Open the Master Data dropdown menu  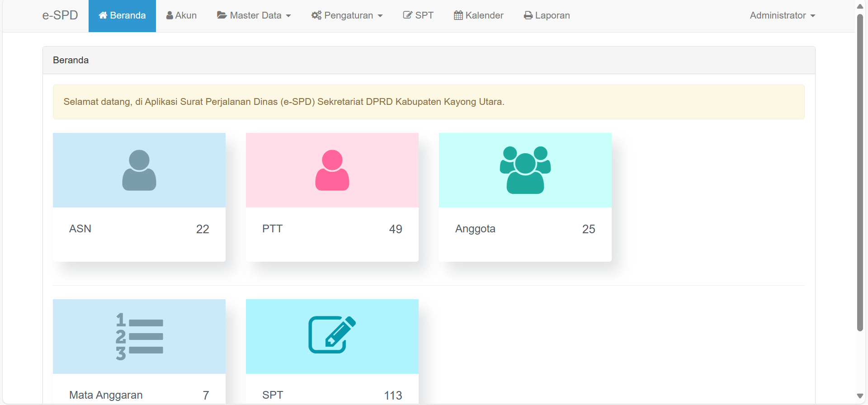click(x=254, y=16)
